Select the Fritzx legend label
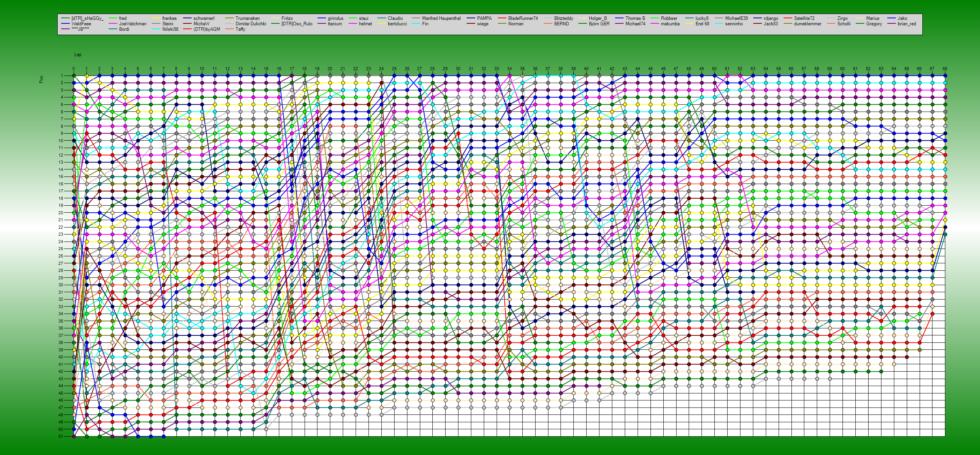 (287, 18)
